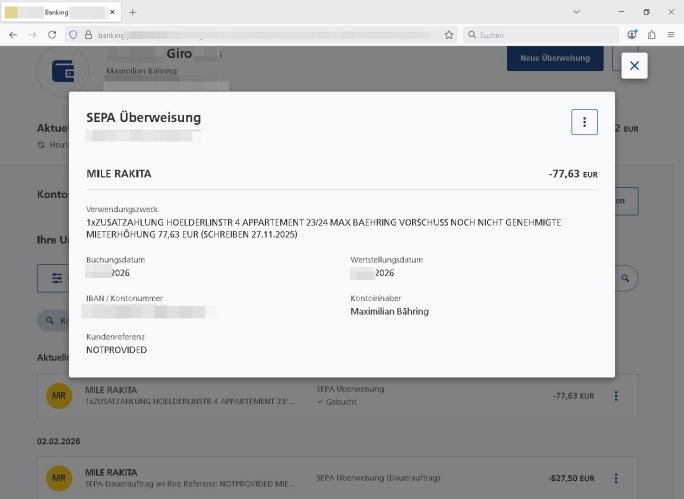Bookmark this page using the star icon

coord(448,34)
